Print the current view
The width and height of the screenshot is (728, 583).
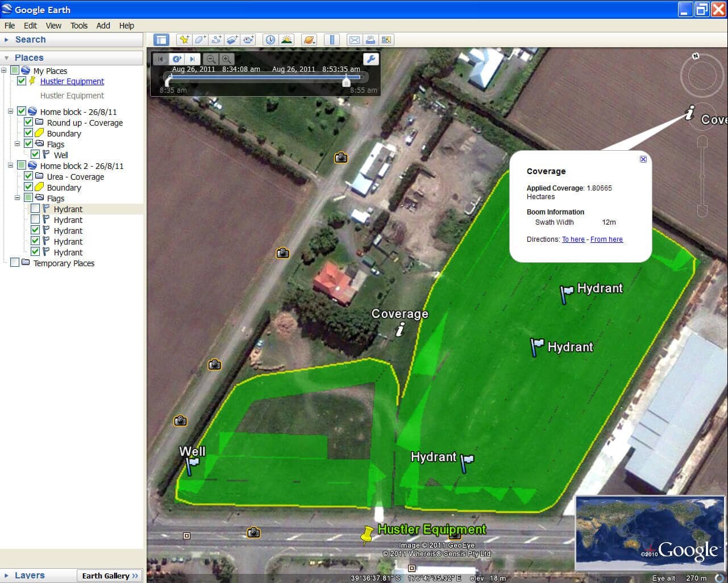371,40
